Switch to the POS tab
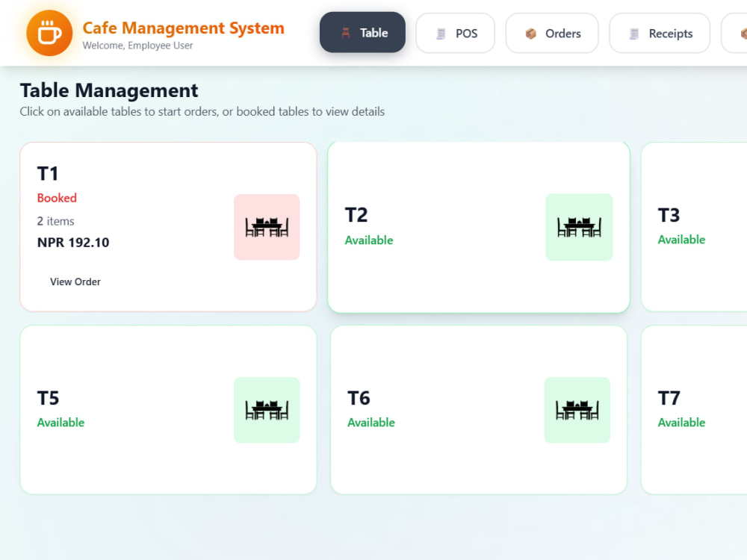The width and height of the screenshot is (747, 560). pos(456,34)
